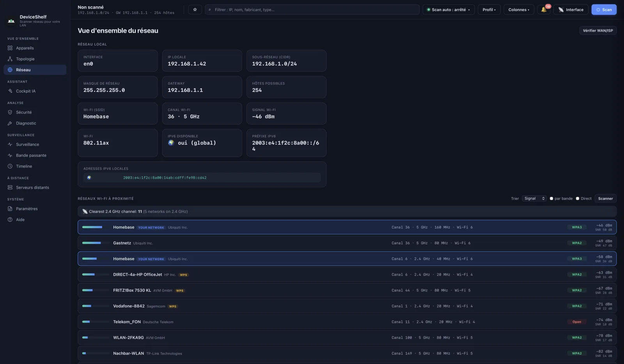Click the Appareils grid icon
The image size is (624, 364).
pos(10,48)
